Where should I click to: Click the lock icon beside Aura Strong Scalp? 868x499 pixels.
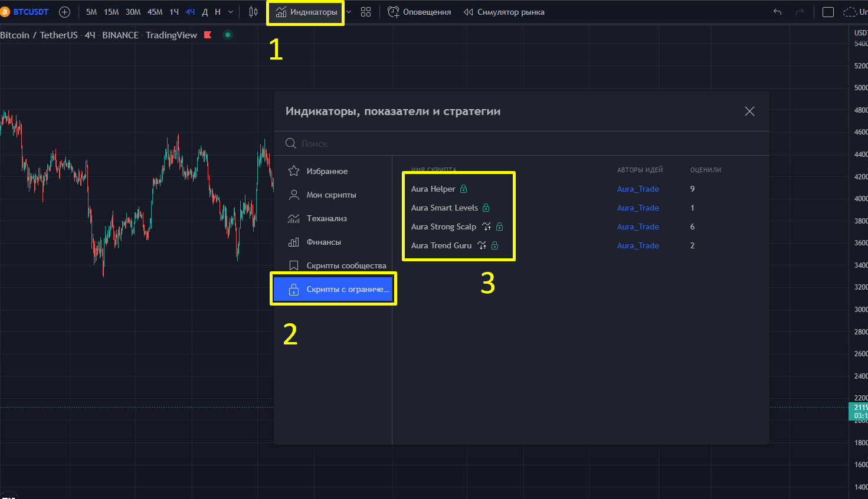click(x=499, y=226)
